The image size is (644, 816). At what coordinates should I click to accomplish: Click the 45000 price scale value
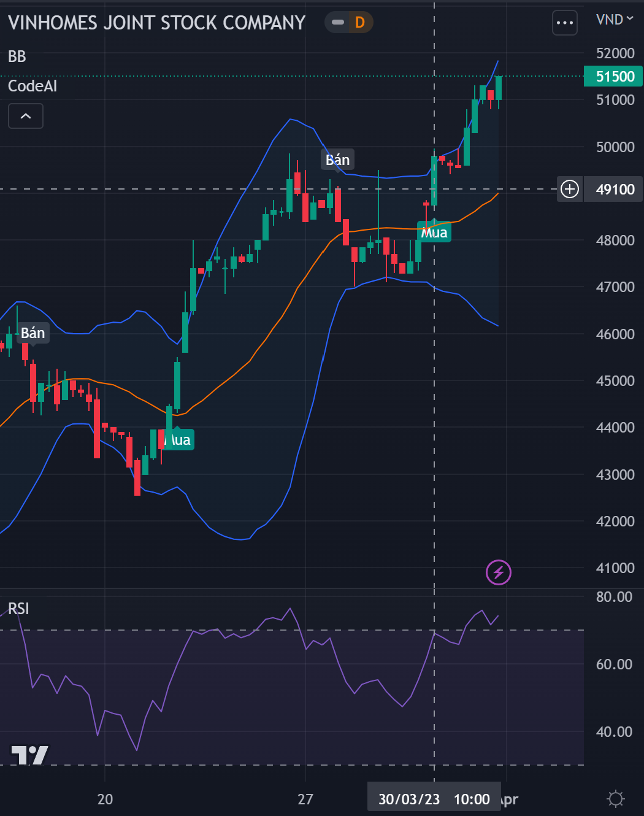[x=615, y=381]
